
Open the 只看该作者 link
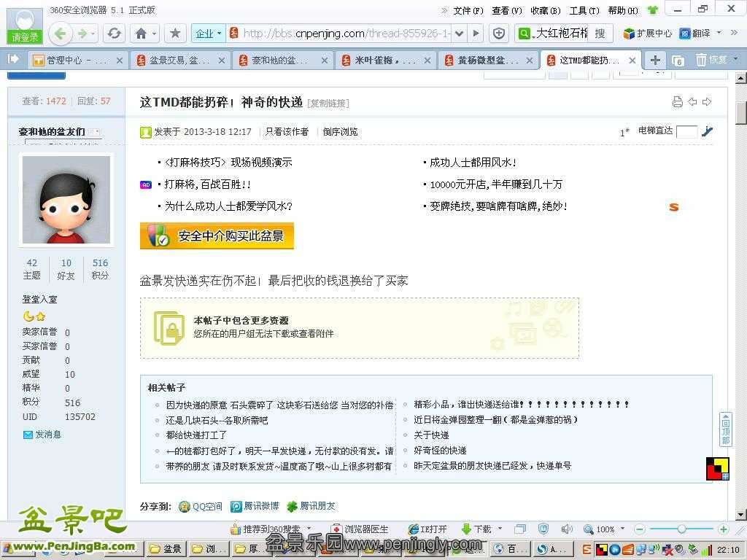(287, 132)
